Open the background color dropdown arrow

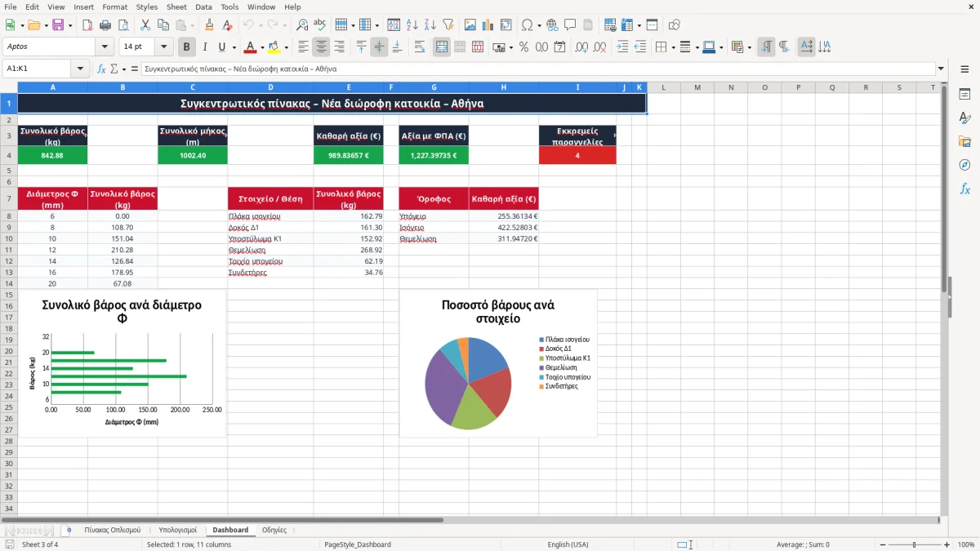click(x=285, y=47)
